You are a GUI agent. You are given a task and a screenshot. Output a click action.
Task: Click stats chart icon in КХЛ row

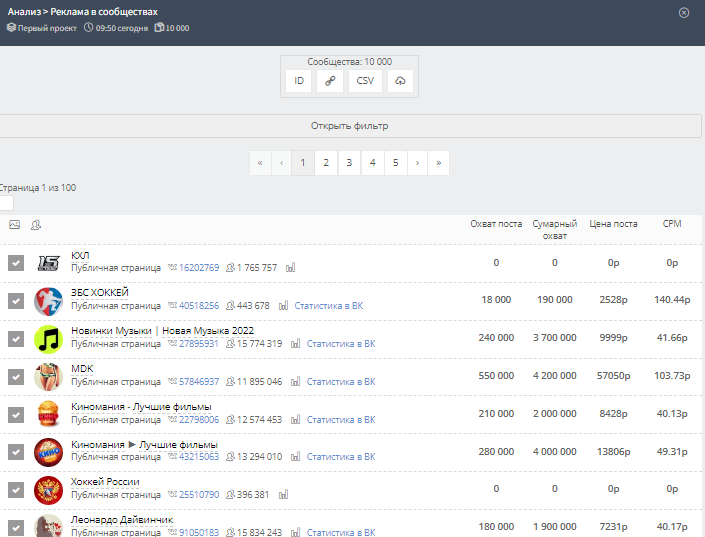pyautogui.click(x=290, y=268)
